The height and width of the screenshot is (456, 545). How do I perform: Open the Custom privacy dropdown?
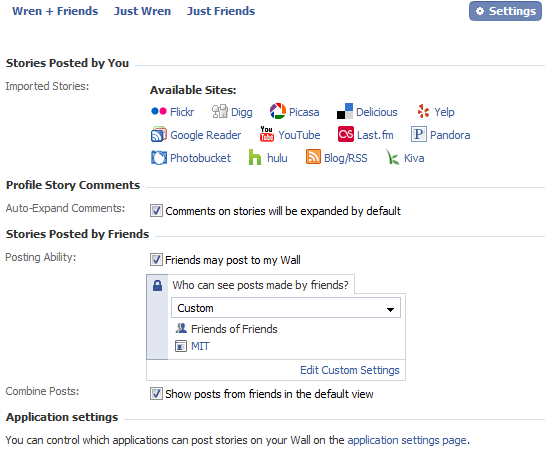[x=286, y=308]
